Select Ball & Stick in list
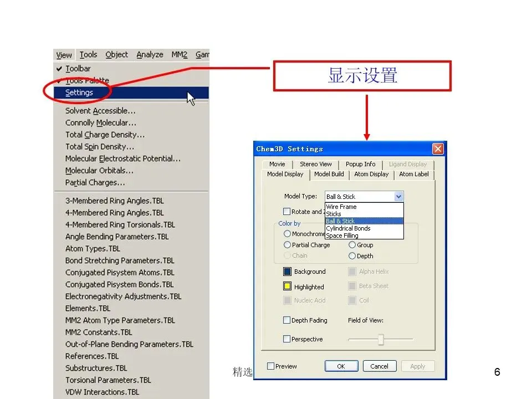This screenshot has width=532, height=399. [364, 221]
